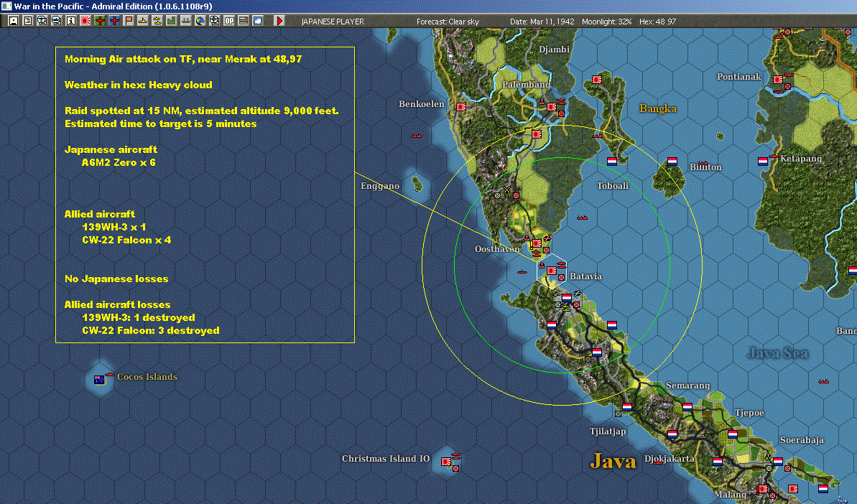Click the 'Batavia' map label

coord(586,276)
